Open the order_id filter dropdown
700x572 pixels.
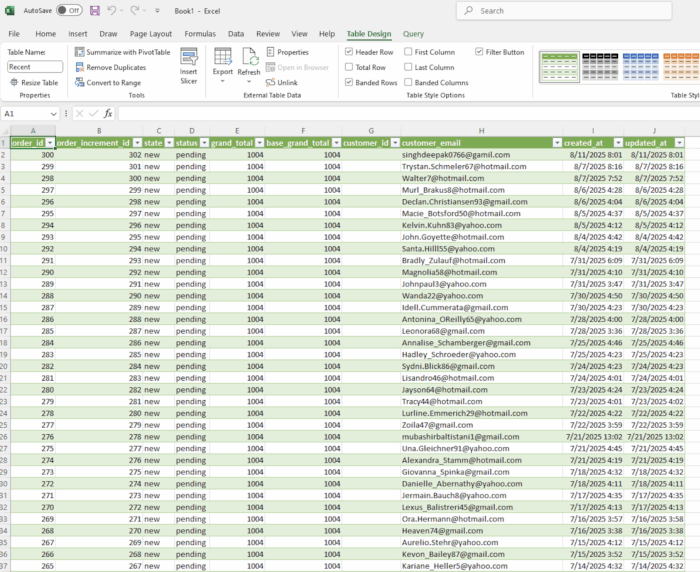[50, 143]
